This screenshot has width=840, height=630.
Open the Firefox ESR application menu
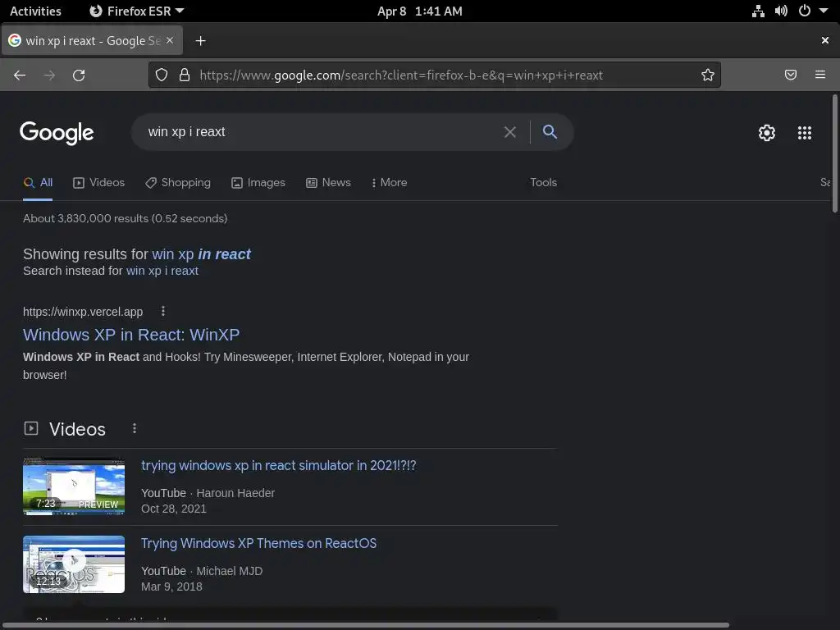[137, 11]
